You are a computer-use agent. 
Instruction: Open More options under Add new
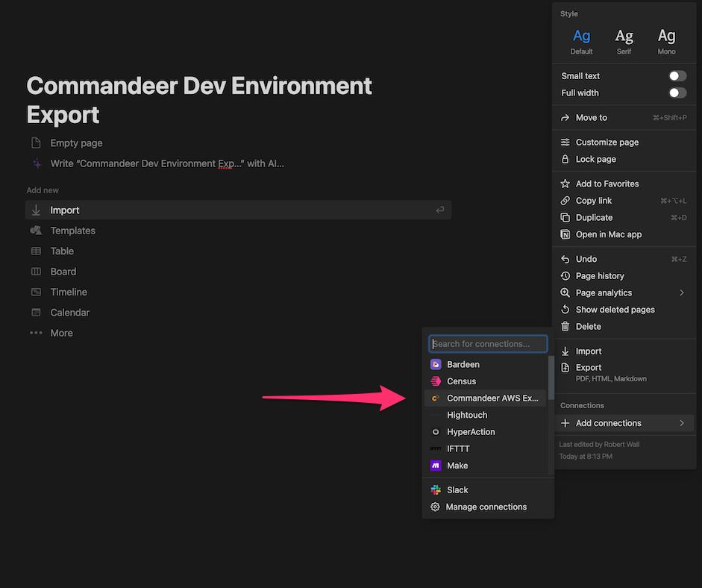coord(238,334)
